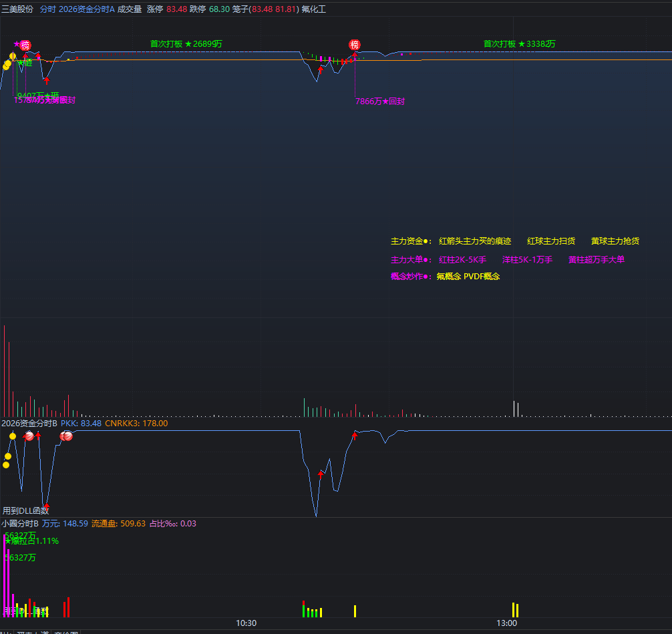The image size is (672, 634).
Task: Click the 2026资金分时B panel title
Action: [29, 423]
